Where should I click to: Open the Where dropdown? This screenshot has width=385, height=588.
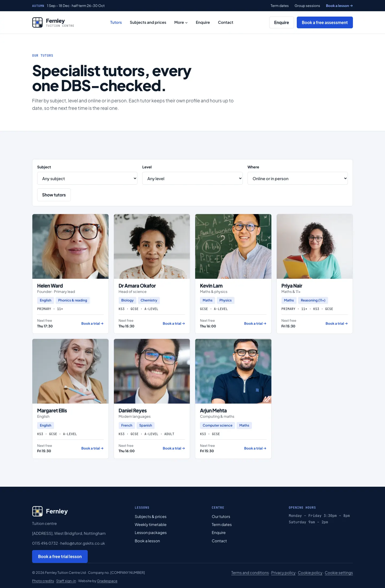(298, 178)
